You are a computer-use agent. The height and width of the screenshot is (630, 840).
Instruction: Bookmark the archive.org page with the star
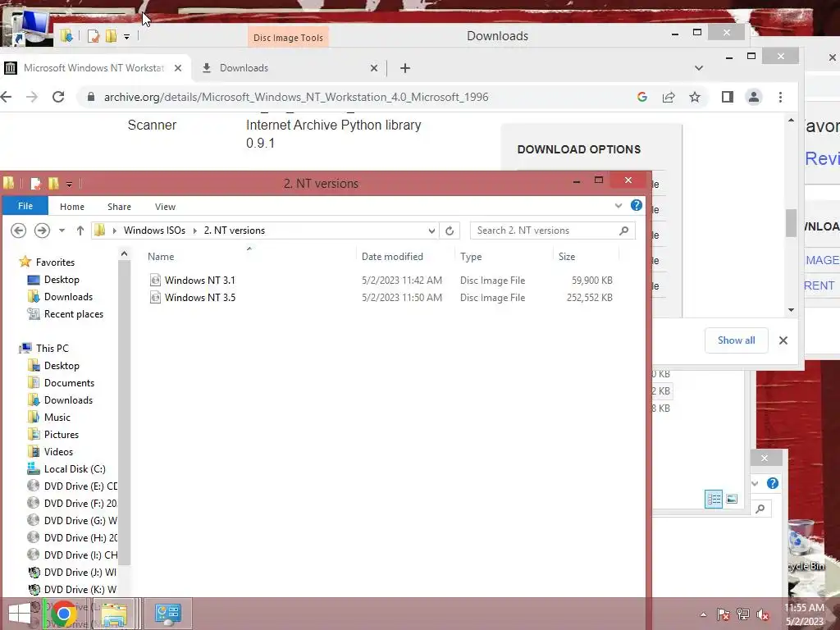coord(694,97)
